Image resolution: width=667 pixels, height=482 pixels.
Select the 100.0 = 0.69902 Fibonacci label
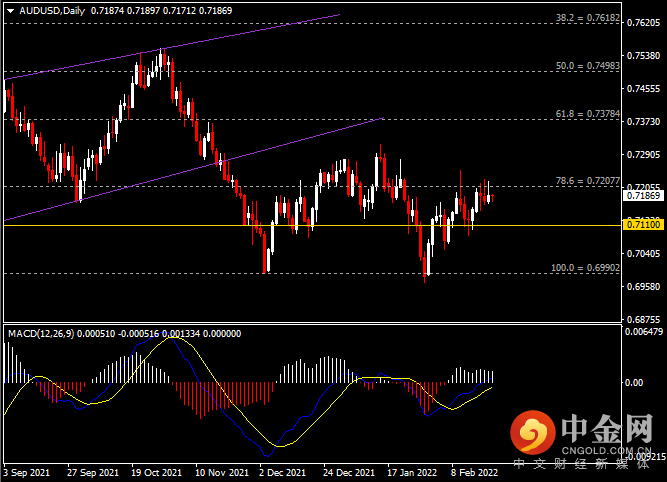pos(585,268)
